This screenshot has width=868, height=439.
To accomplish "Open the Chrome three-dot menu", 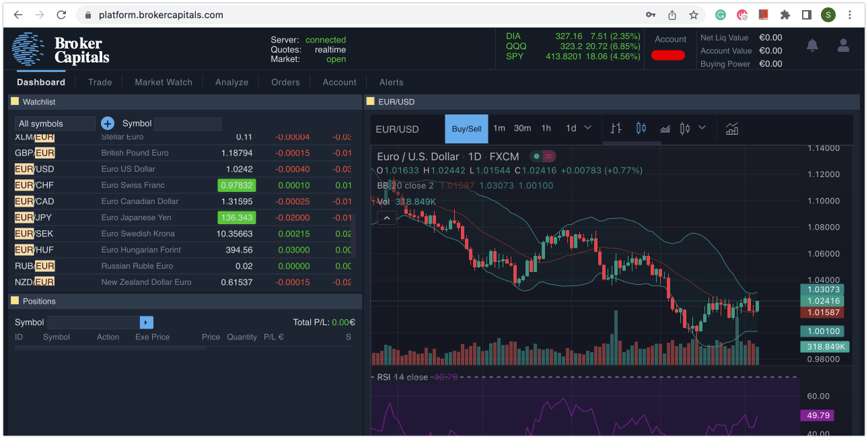I will [850, 15].
